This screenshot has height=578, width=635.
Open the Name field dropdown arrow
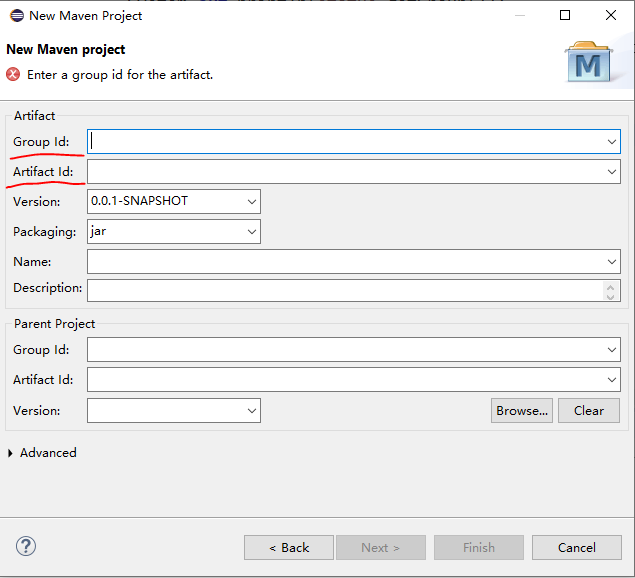[612, 262]
